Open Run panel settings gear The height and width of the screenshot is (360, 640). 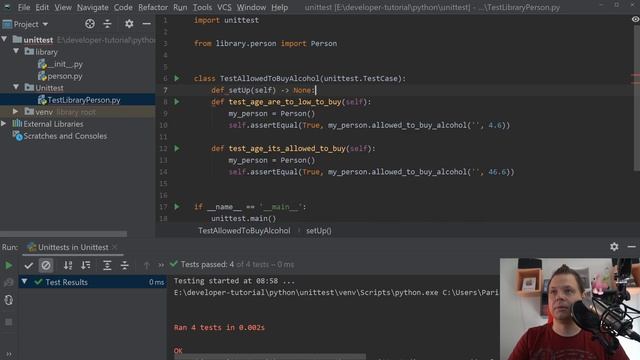point(614,247)
